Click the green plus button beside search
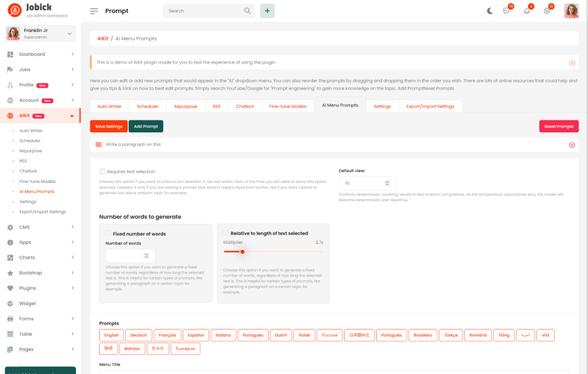The width and height of the screenshot is (588, 374). point(267,11)
